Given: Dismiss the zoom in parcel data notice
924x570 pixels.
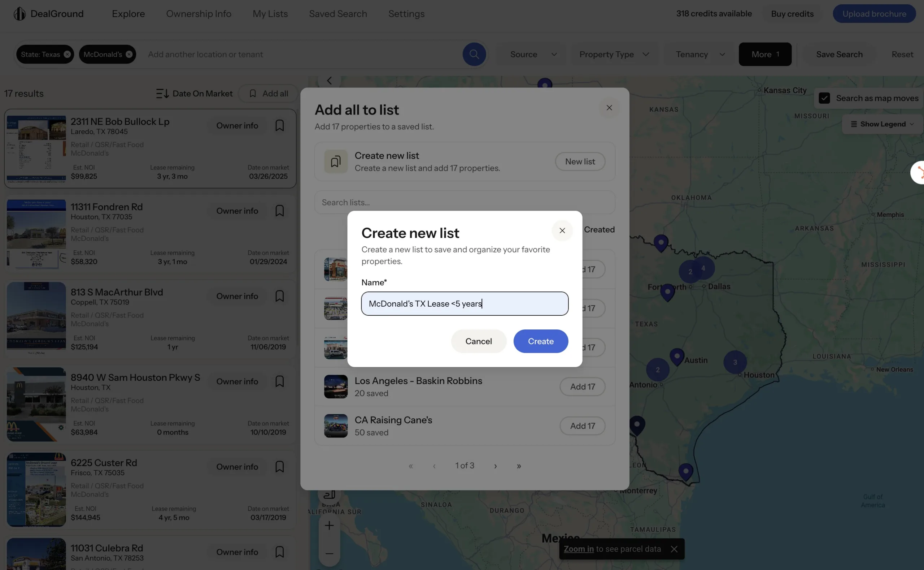Looking at the screenshot, I should tap(674, 549).
